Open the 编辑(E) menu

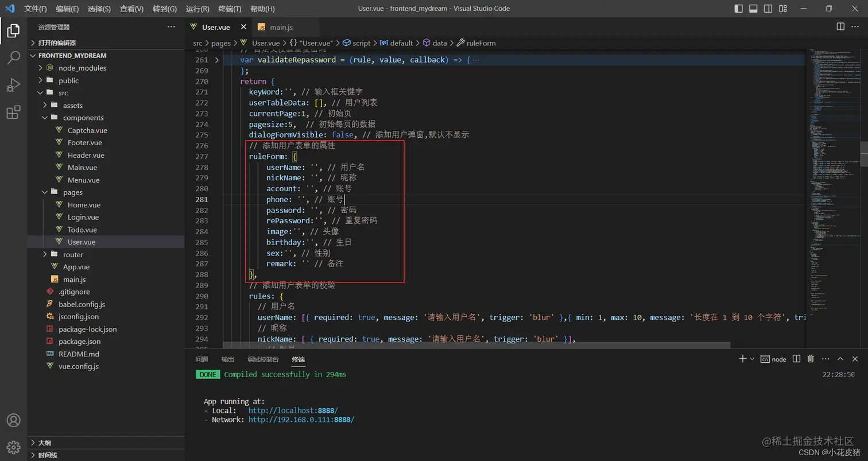[x=68, y=9]
